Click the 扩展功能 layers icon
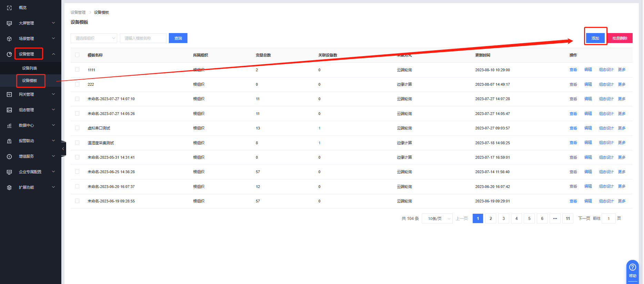The image size is (644, 284). click(9, 187)
